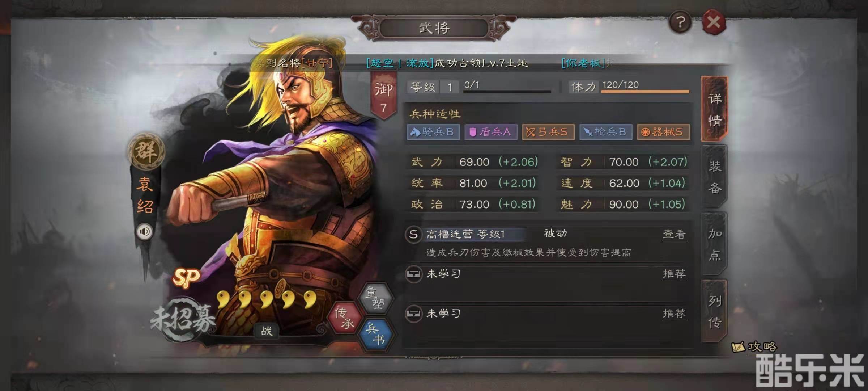
Task: Tap the red 传承 hexagon button
Action: coord(344,317)
